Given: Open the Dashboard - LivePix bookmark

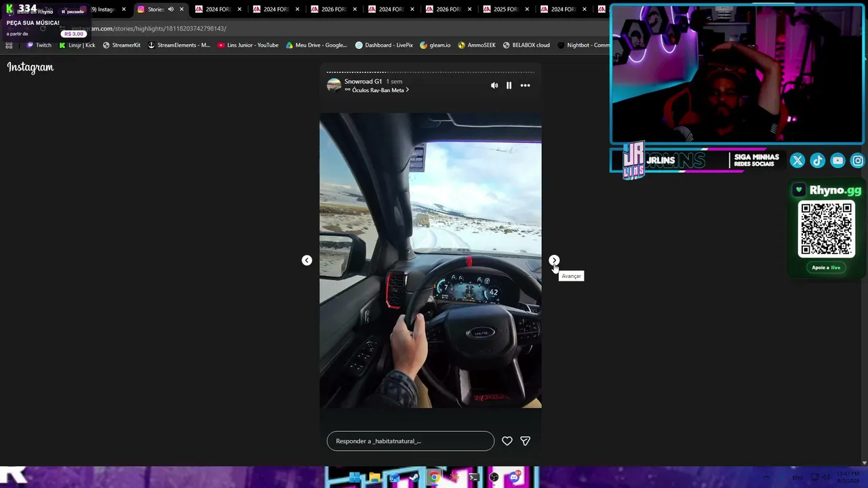Looking at the screenshot, I should click(384, 45).
